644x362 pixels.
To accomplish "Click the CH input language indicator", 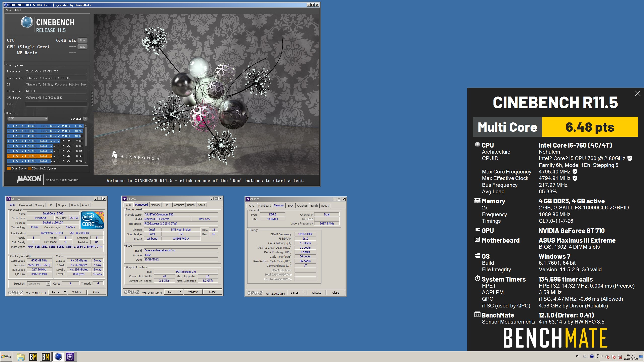I will click(578, 356).
